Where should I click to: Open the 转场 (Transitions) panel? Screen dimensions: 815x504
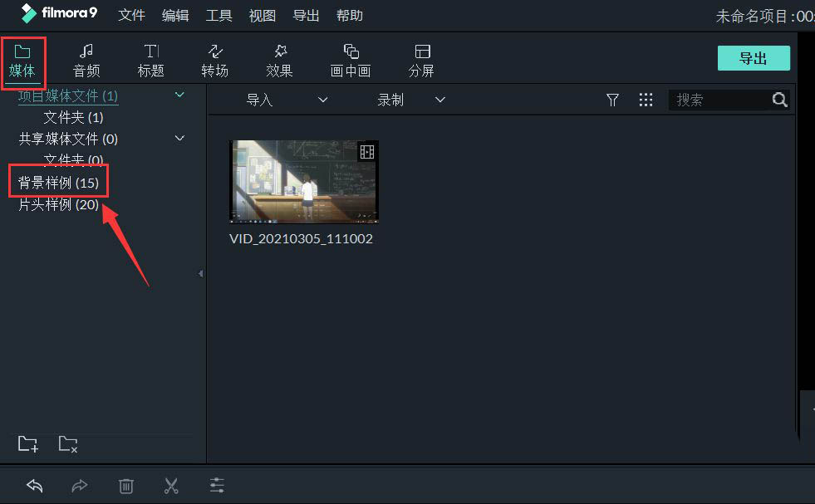pos(215,59)
